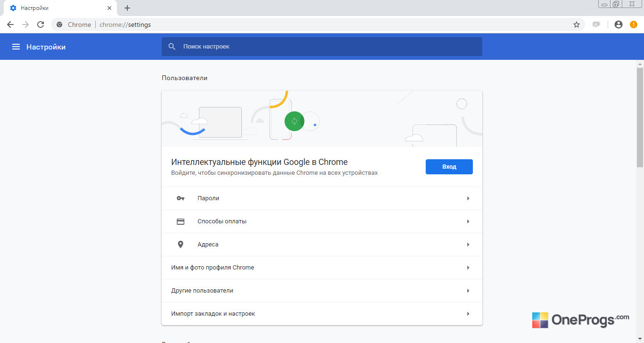Click the Интеллектуальные функции Google в Chrome heading
The image size is (644, 343).
[259, 162]
